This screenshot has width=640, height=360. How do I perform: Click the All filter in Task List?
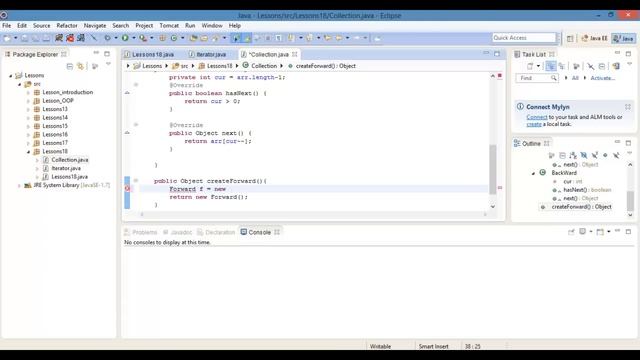tap(575, 78)
